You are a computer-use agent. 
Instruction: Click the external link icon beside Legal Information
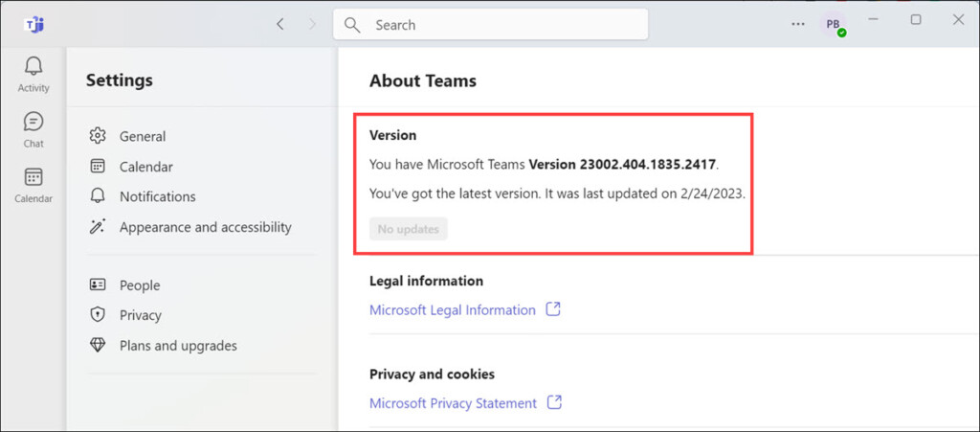point(552,309)
